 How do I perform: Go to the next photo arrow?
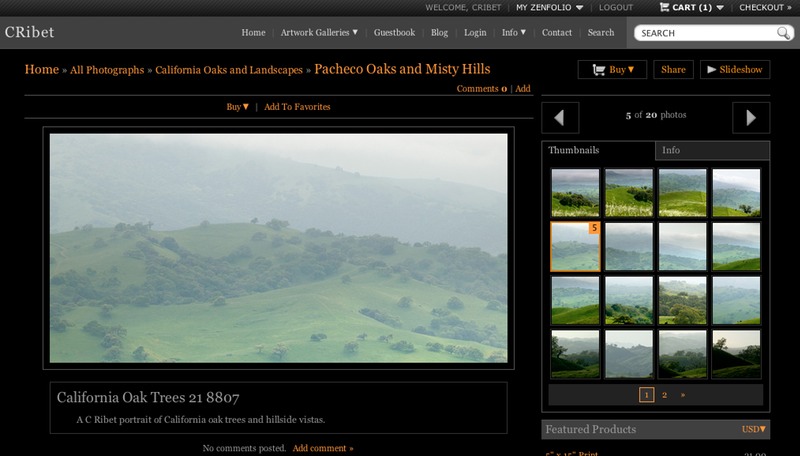tap(751, 118)
